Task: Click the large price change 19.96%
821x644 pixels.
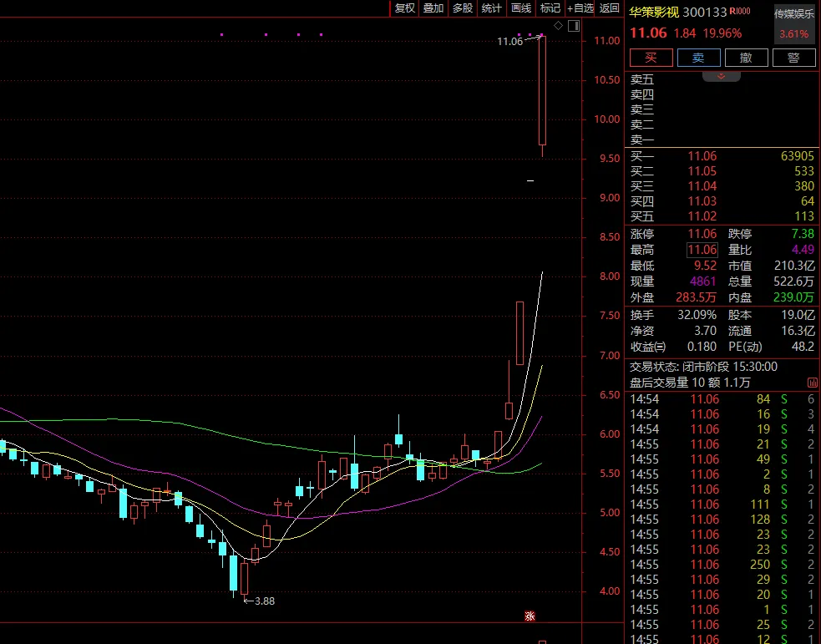Action: point(722,33)
